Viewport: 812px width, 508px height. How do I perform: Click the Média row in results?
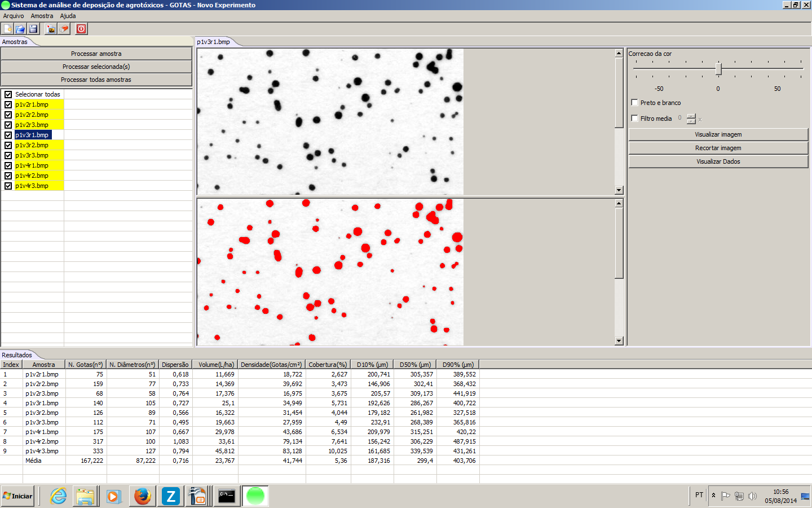pos(240,461)
